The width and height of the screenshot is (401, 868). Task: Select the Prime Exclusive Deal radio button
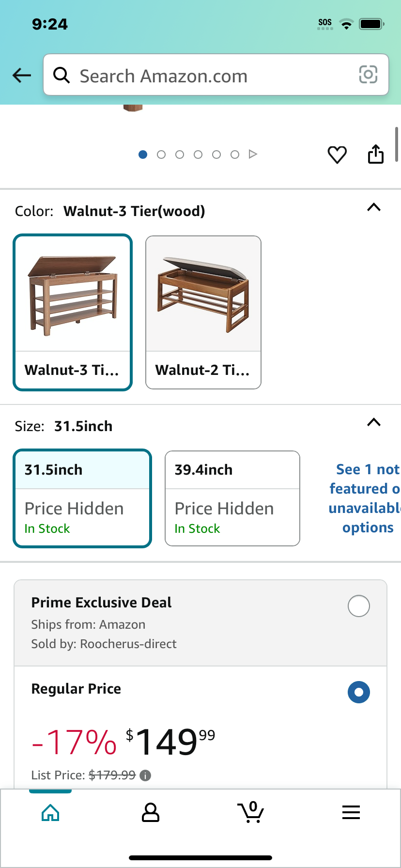pyautogui.click(x=359, y=606)
